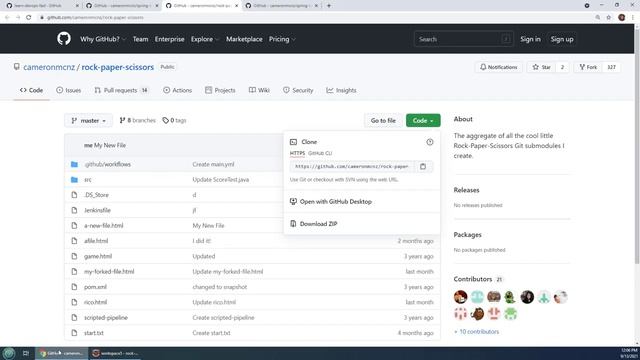Click Enterprise in header
Viewport: 640px width, 360px height.
[x=169, y=39]
